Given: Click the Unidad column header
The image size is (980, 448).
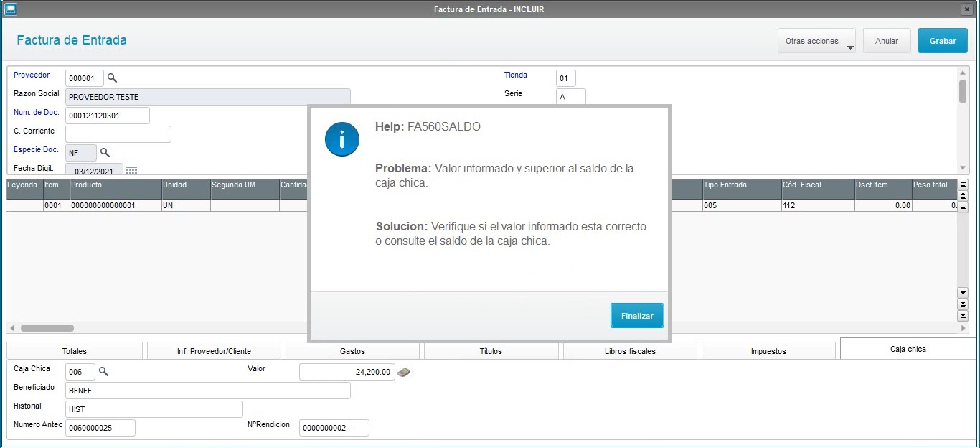Looking at the screenshot, I should [x=186, y=189].
